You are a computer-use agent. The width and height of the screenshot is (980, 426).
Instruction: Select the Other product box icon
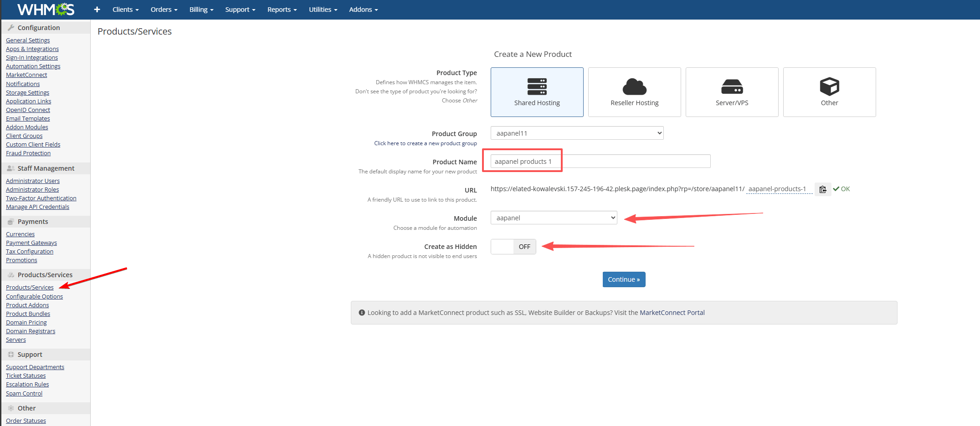pyautogui.click(x=829, y=86)
